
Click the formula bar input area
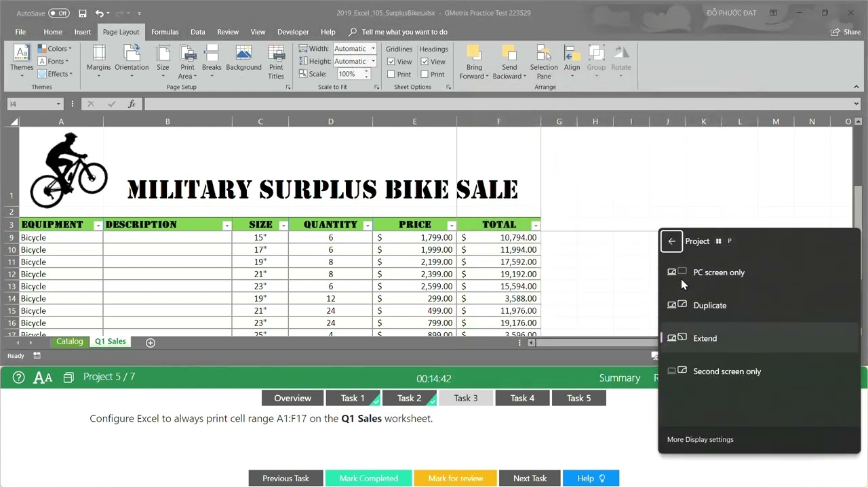[498, 104]
